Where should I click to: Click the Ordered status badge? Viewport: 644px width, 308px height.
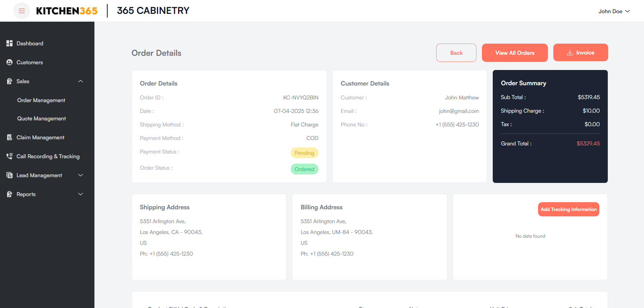tap(304, 169)
